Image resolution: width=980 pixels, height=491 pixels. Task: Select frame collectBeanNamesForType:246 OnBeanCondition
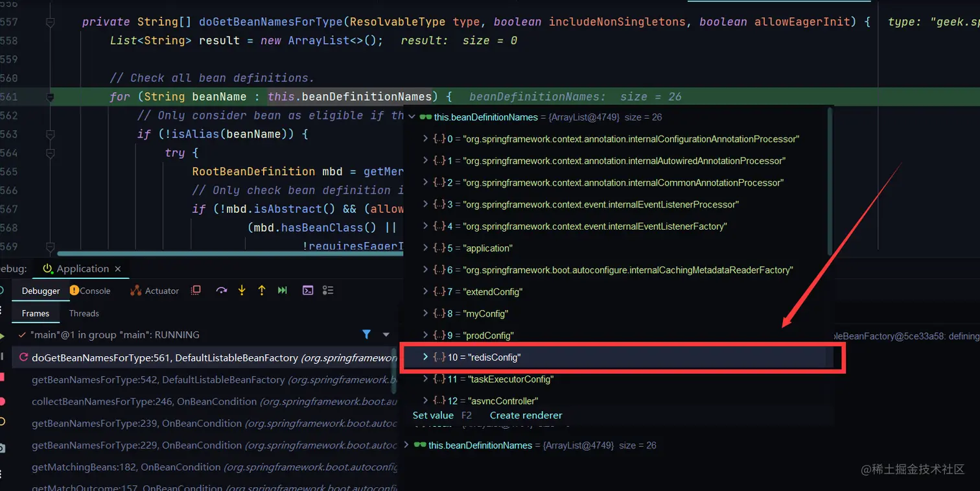[204, 401]
